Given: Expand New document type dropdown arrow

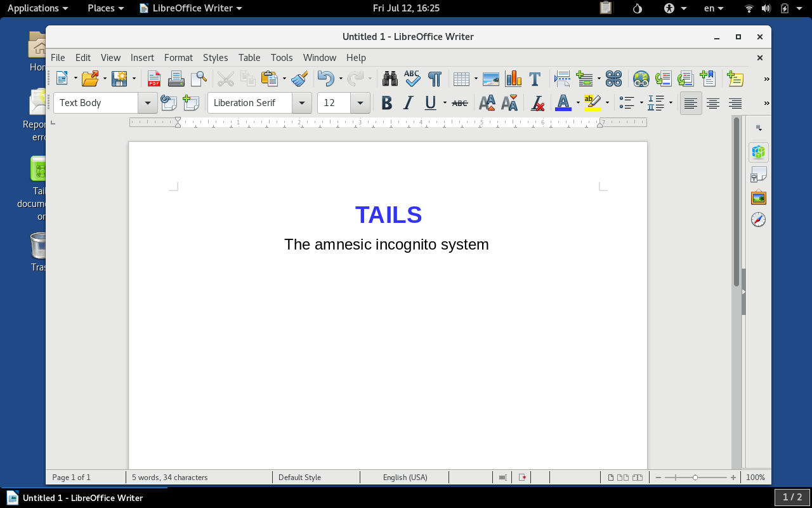Looking at the screenshot, I should [x=75, y=79].
